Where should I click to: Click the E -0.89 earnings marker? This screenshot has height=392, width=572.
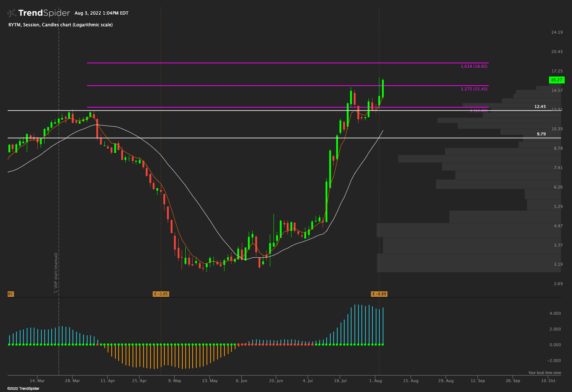click(x=379, y=294)
